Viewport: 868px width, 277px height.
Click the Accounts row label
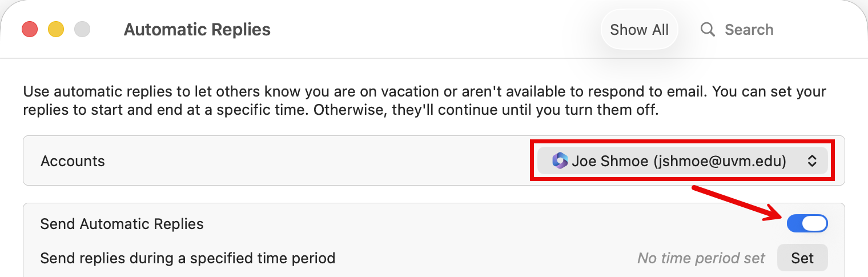click(x=73, y=161)
